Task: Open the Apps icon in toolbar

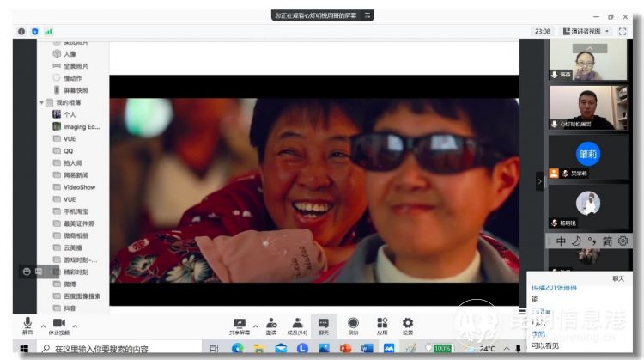Action: (382, 323)
